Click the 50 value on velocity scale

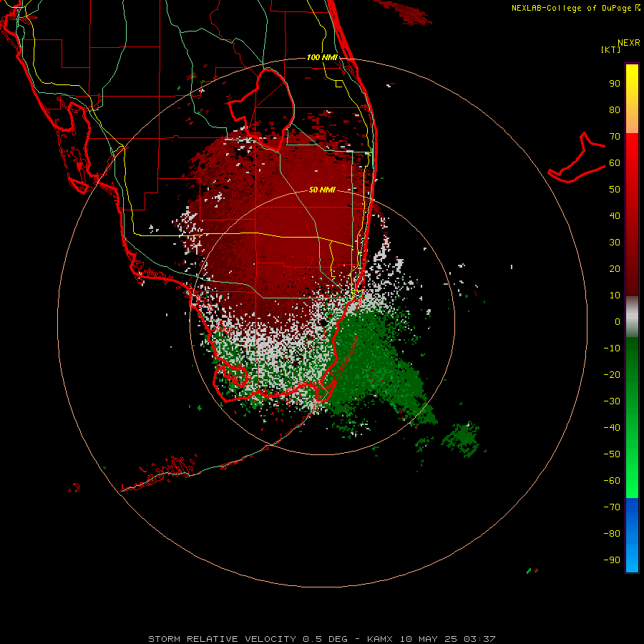pyautogui.click(x=615, y=190)
